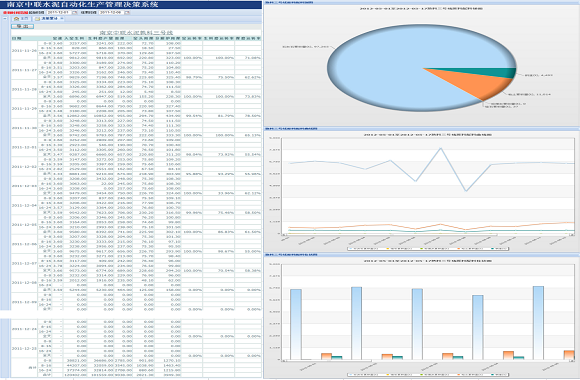Click inside the end date input field

point(111,13)
